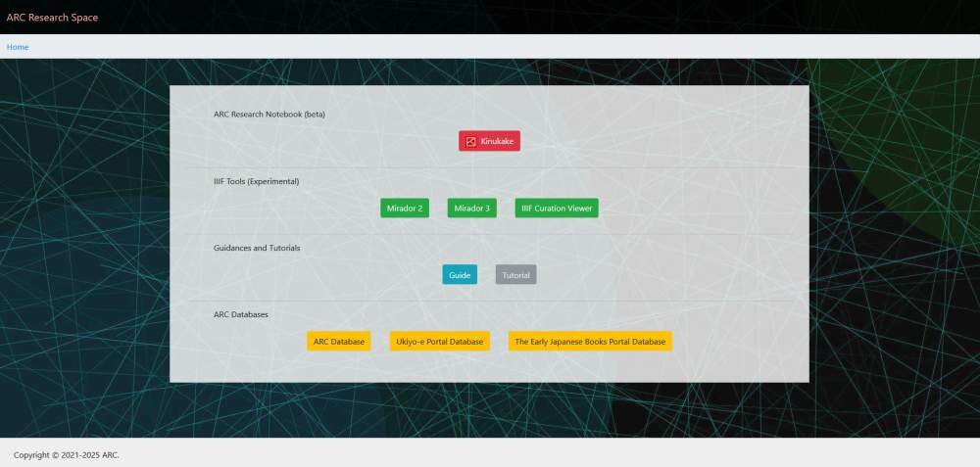Click the ARC Research Notebook (beta) heading
Image resolution: width=980 pixels, height=467 pixels.
coord(269,115)
